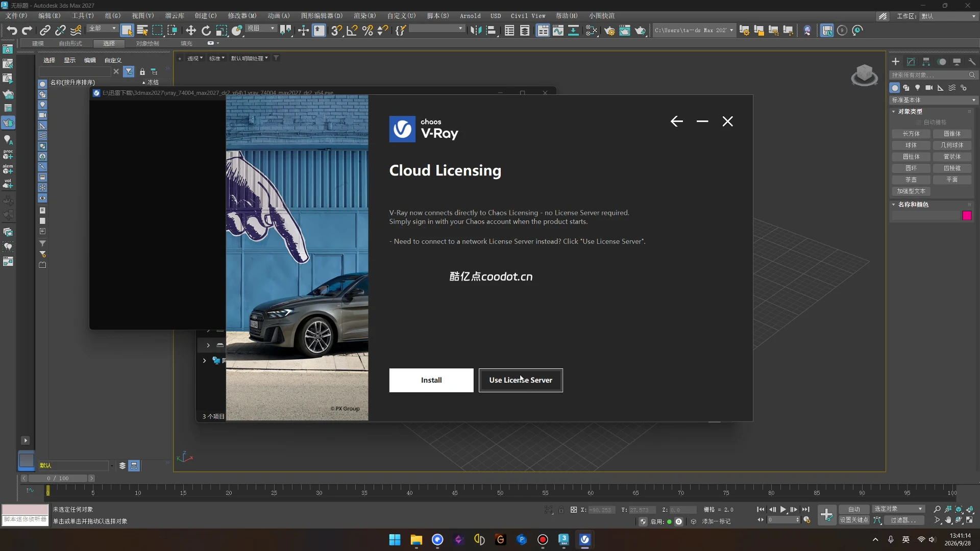Click the Mirror tool icon

[x=476, y=31]
